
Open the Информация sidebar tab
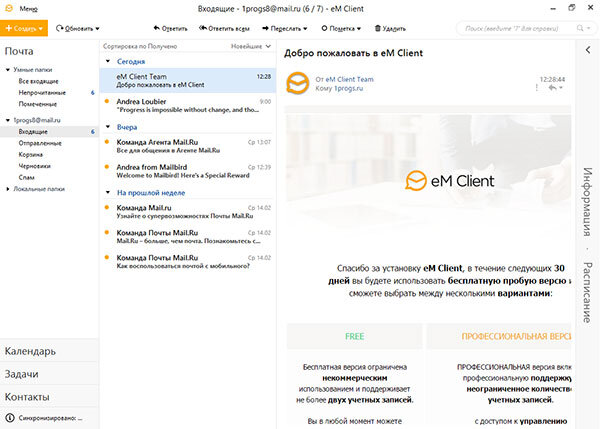click(x=587, y=202)
